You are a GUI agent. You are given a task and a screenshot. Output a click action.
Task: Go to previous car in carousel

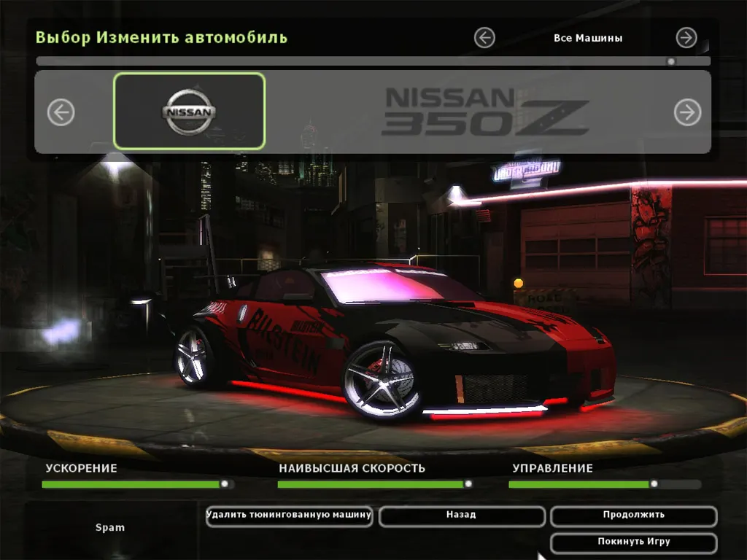tap(61, 112)
